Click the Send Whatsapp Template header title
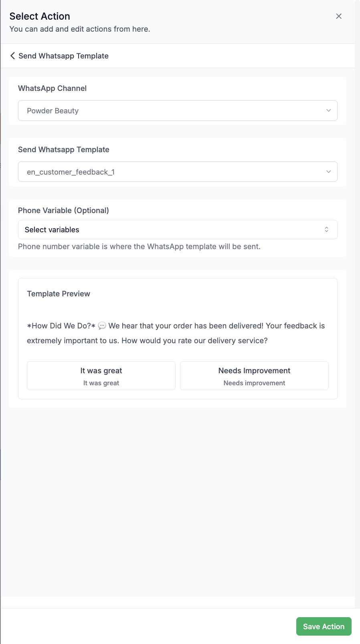Image resolution: width=360 pixels, height=644 pixels. (x=63, y=56)
